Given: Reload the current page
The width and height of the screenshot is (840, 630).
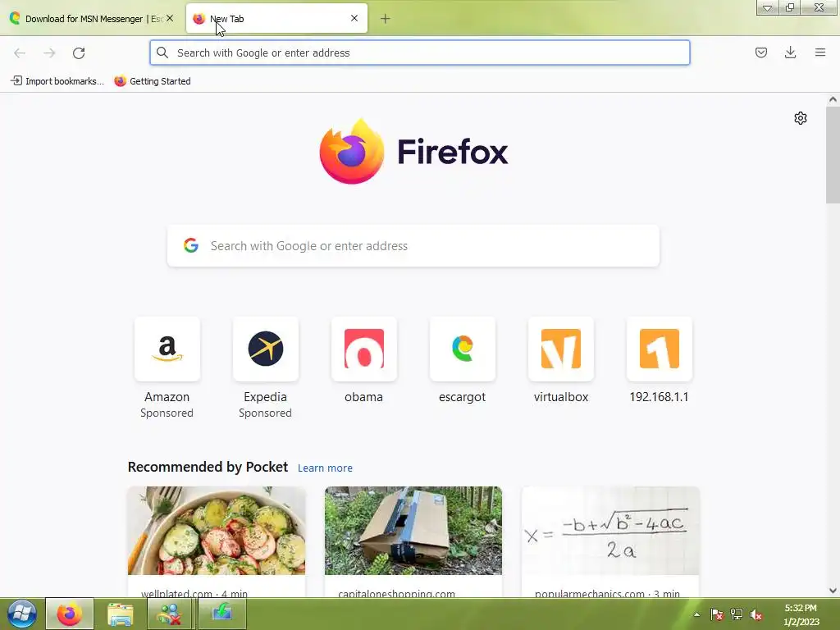Looking at the screenshot, I should 79,53.
